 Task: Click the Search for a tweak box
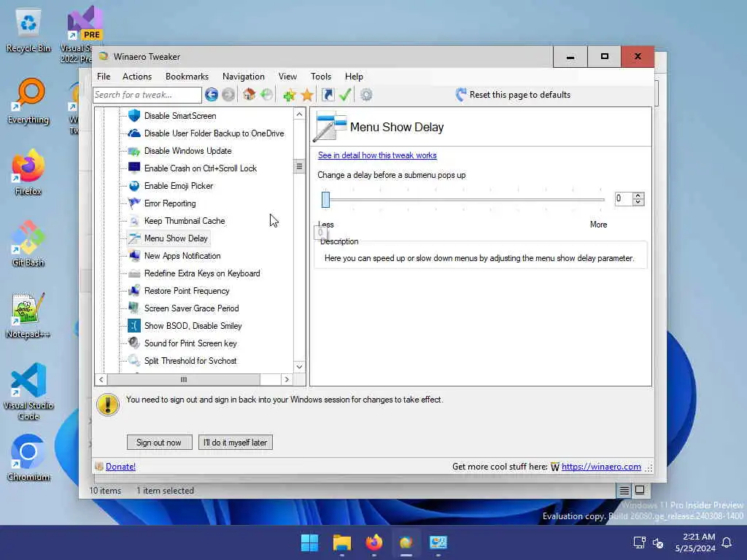147,95
